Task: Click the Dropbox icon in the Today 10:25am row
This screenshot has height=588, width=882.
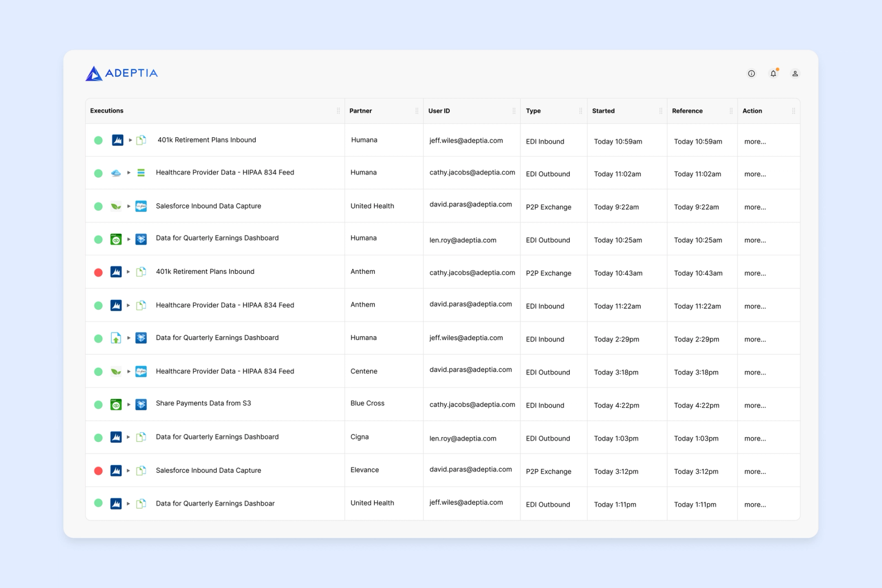Action: [x=141, y=239]
